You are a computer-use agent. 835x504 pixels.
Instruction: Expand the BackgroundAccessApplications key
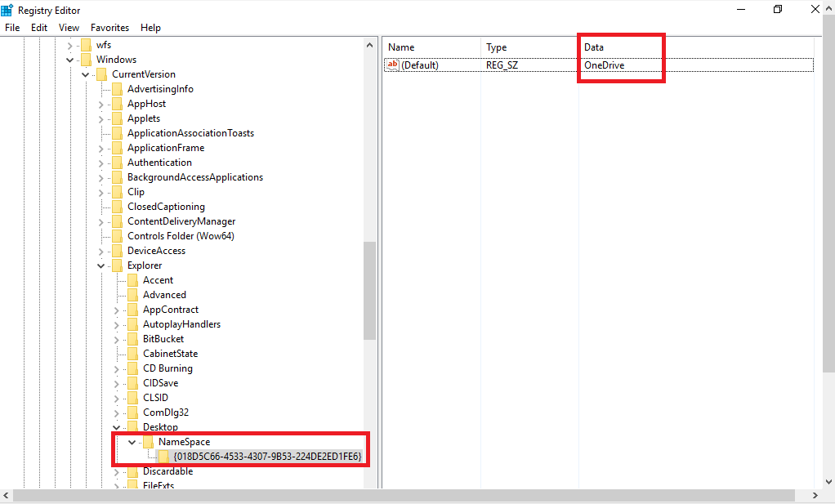[100, 176]
